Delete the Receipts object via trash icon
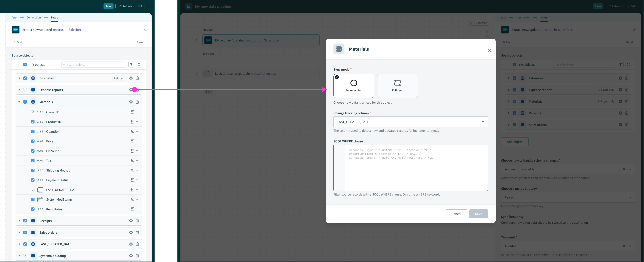 click(x=137, y=221)
